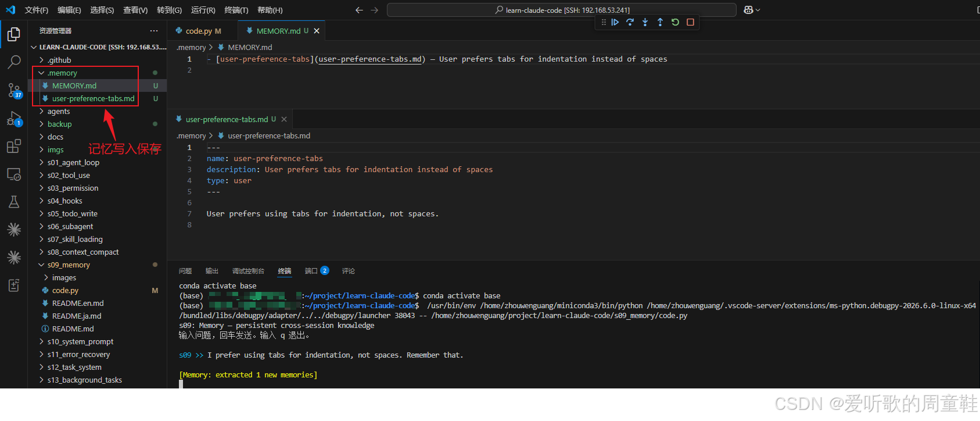Screen dimensions: 980x421
Task: Open user-preference-tabs.md in the explorer
Action: (x=93, y=99)
